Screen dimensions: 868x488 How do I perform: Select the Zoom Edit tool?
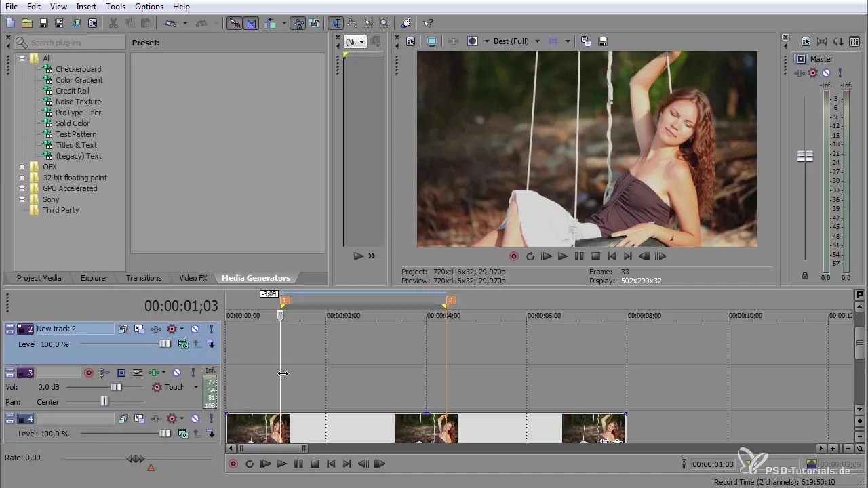pos(384,23)
